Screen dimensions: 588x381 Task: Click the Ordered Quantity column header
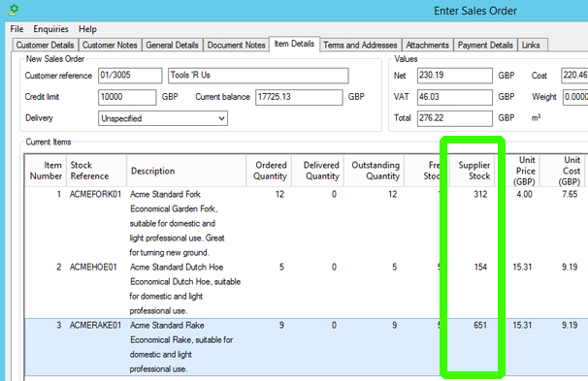point(269,171)
